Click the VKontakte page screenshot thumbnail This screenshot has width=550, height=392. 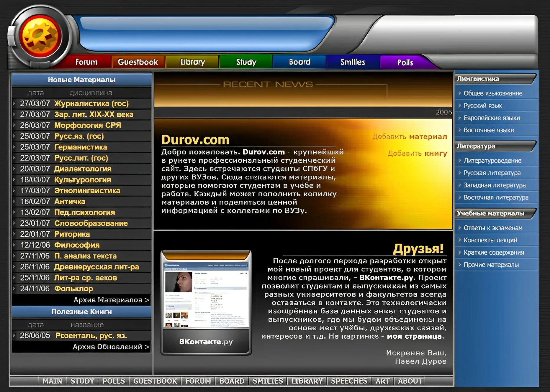coord(206,295)
